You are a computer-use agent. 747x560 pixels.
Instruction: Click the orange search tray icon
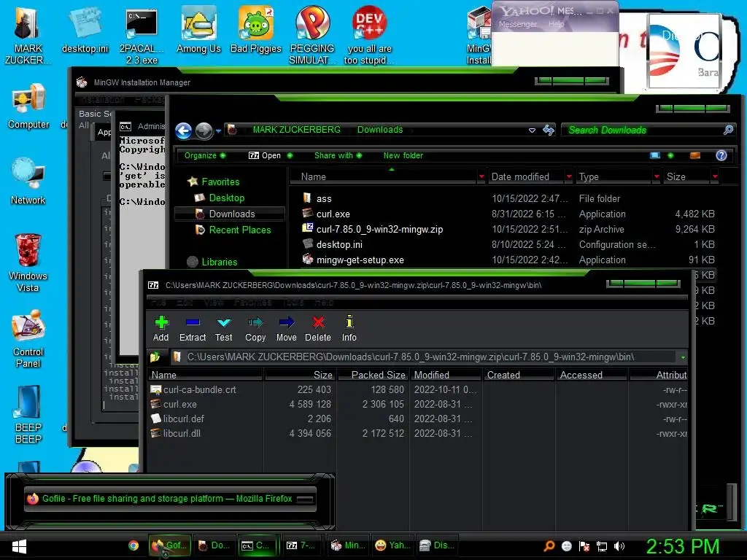coord(549,546)
